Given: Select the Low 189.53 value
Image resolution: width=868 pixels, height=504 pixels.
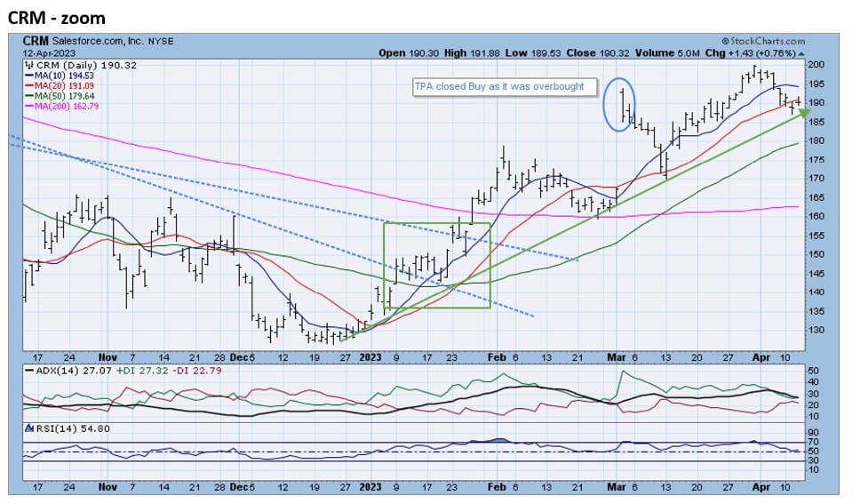Looking at the screenshot, I should pos(533,53).
